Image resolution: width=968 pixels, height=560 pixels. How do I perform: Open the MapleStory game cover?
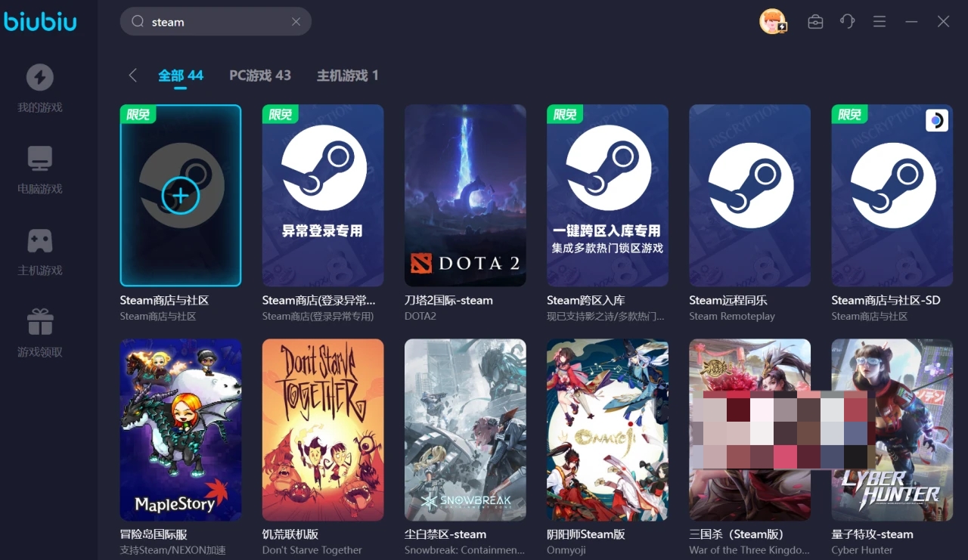(181, 429)
